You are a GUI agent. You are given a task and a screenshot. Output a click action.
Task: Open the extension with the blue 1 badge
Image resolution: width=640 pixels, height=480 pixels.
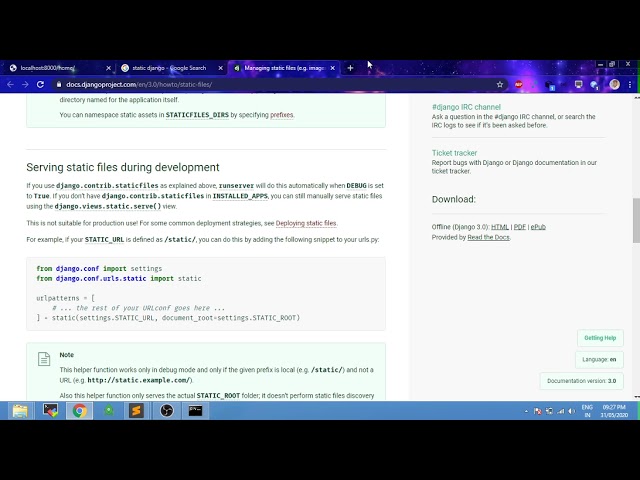550,85
